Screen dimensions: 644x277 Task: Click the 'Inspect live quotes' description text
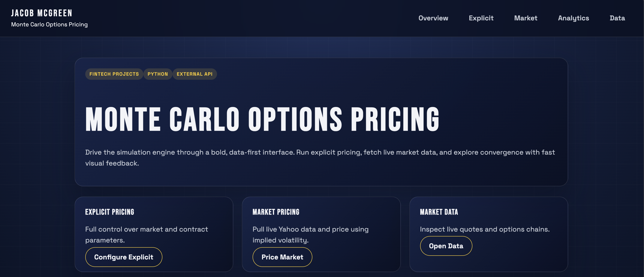coord(485,229)
